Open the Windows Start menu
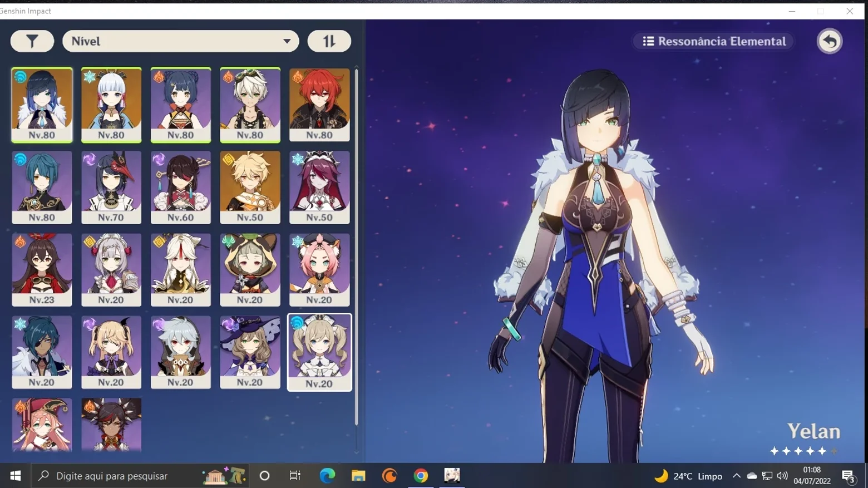Image resolution: width=868 pixels, height=488 pixels. pos(15,476)
